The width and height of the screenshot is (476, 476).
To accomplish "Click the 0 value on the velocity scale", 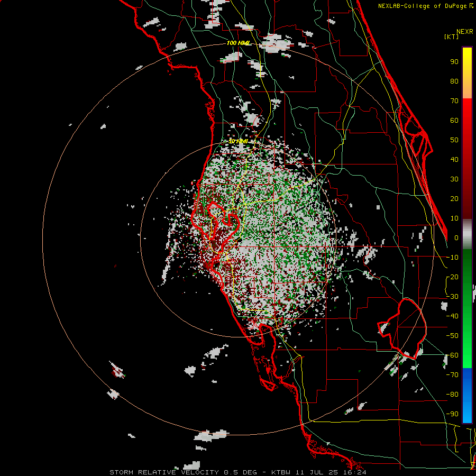I will click(456, 238).
